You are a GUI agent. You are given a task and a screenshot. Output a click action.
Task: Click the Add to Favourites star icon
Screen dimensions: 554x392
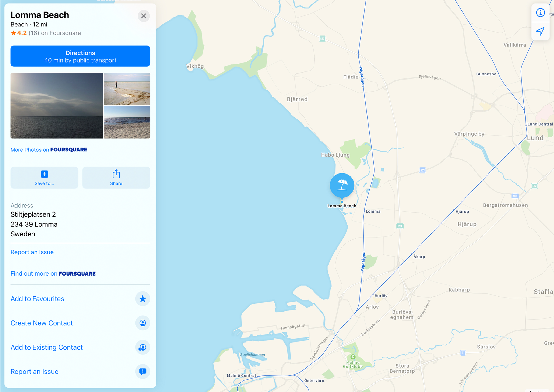[x=143, y=299]
